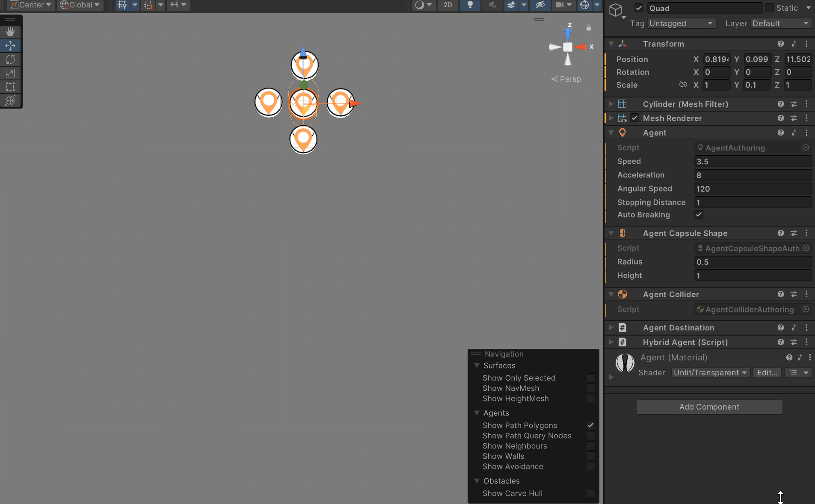The image size is (815, 504).
Task: Open scene camera settings icon
Action: tap(559, 5)
